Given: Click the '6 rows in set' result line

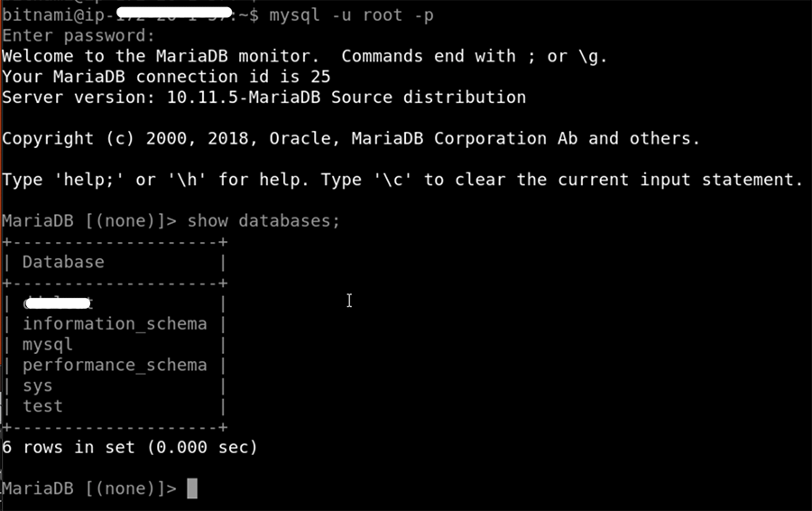Looking at the screenshot, I should pos(130,448).
